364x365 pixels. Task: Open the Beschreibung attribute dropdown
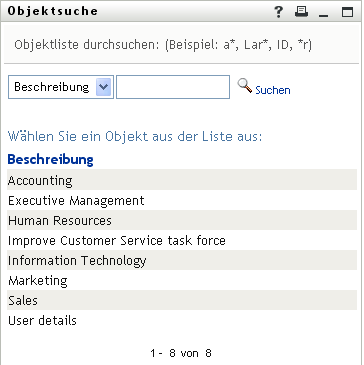pos(61,87)
